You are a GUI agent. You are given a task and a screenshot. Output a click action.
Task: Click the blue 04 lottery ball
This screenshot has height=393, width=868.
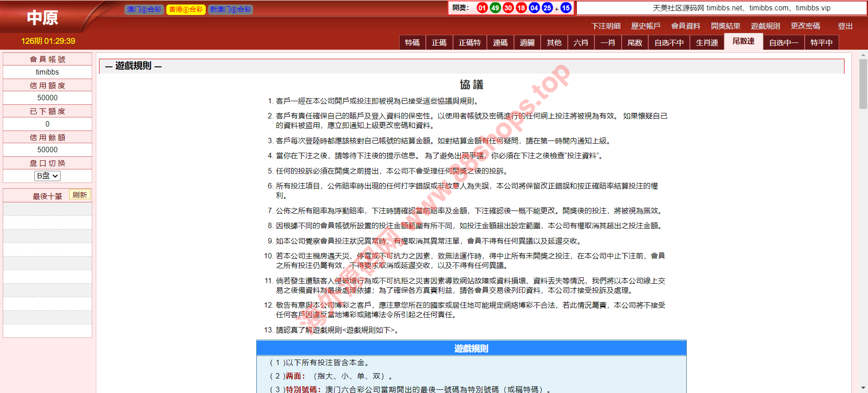point(534,8)
